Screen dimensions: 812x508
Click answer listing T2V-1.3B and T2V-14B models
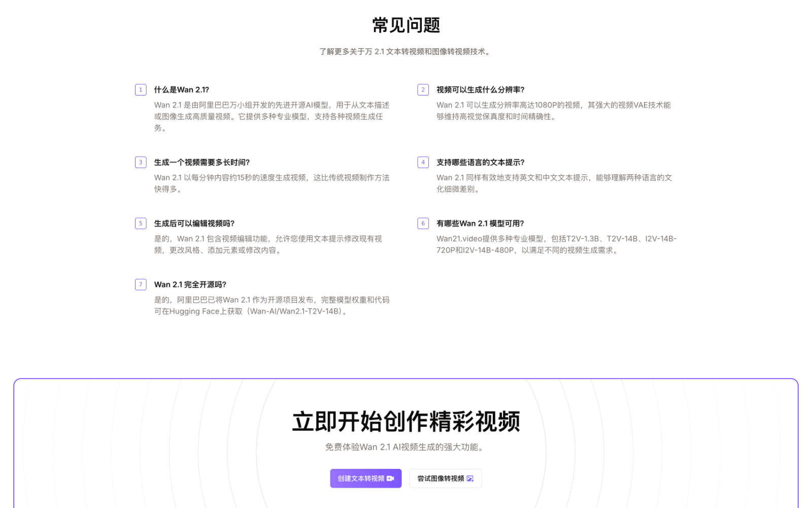point(557,244)
